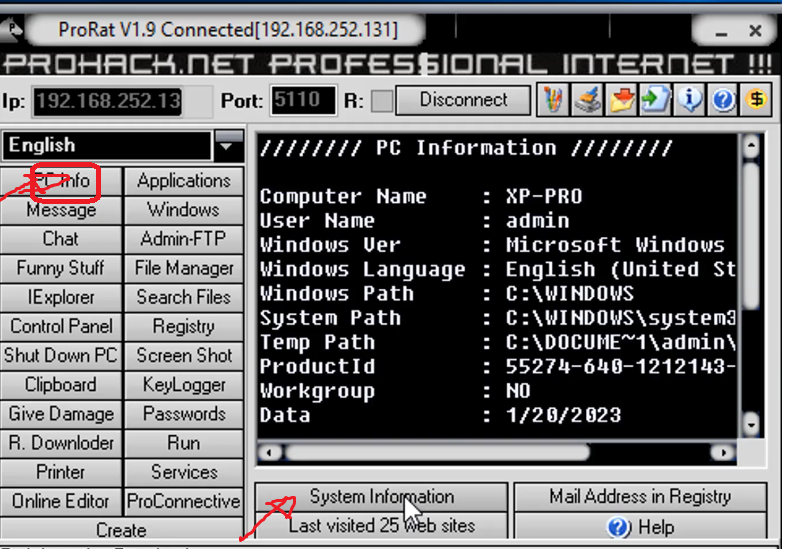Open Search Files
This screenshot has height=549, width=785.
pos(184,298)
